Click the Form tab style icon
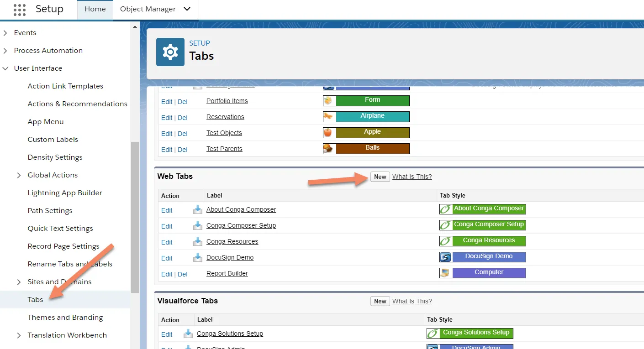Image resolution: width=644 pixels, height=349 pixels. [329, 100]
